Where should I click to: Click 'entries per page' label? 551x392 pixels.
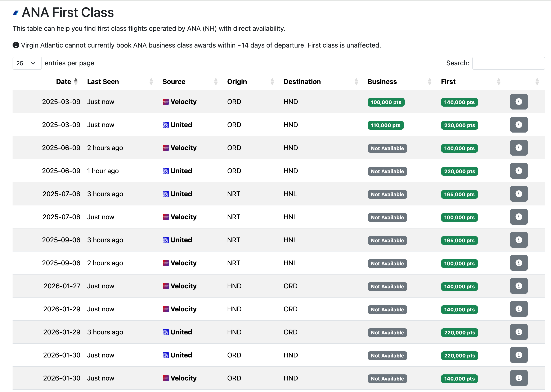tap(70, 63)
